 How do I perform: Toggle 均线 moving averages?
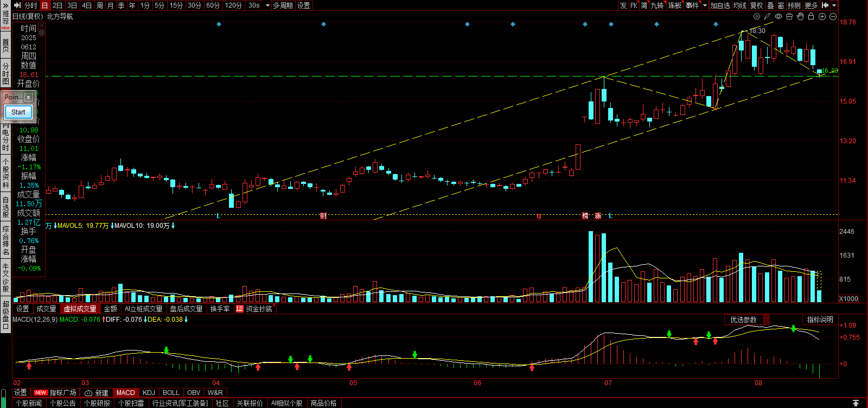[x=739, y=5]
